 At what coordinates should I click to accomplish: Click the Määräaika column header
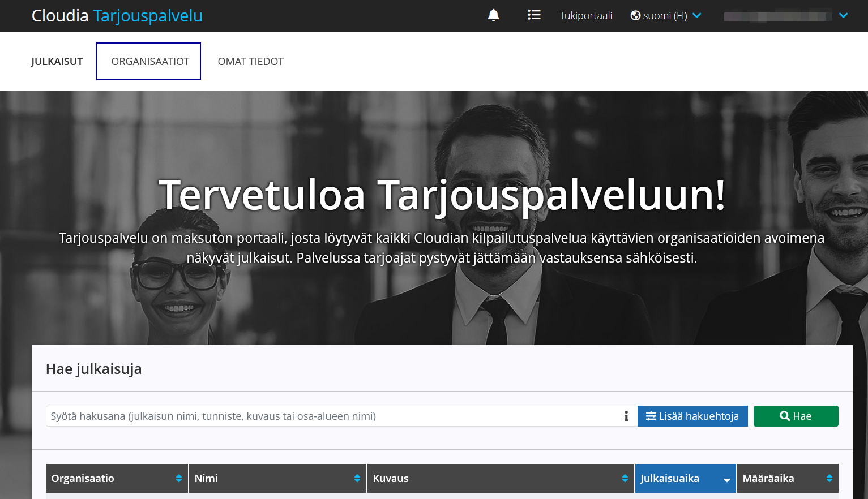788,479
